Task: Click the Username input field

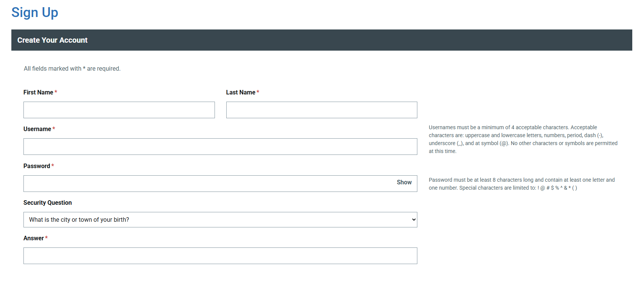Action: coord(220,147)
